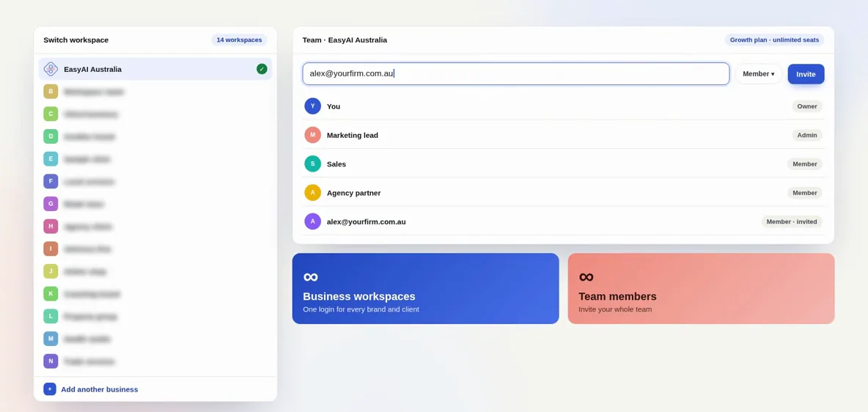This screenshot has width=868, height=412.
Task: Click the green checkmark beside EasyAI Australia
Action: (262, 69)
